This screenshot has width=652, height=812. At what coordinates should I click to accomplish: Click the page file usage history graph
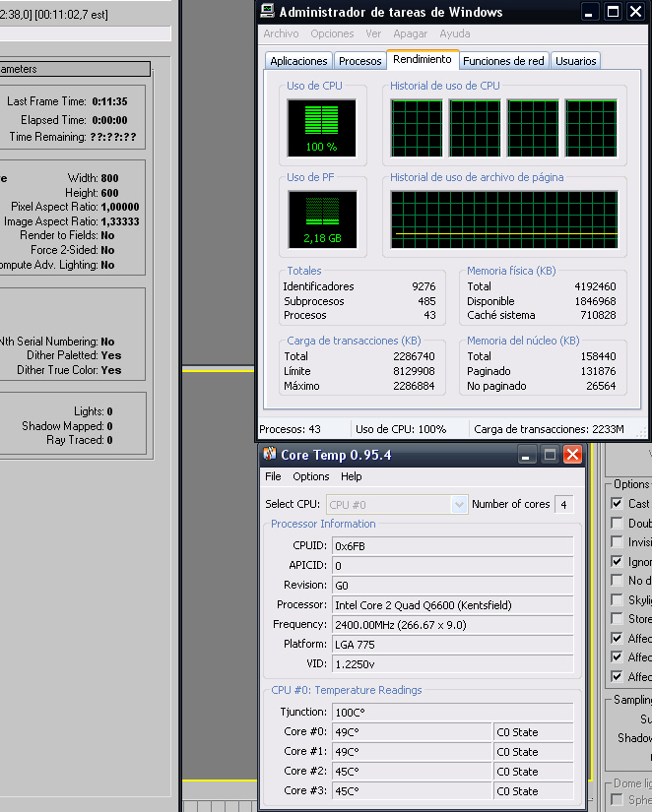503,219
